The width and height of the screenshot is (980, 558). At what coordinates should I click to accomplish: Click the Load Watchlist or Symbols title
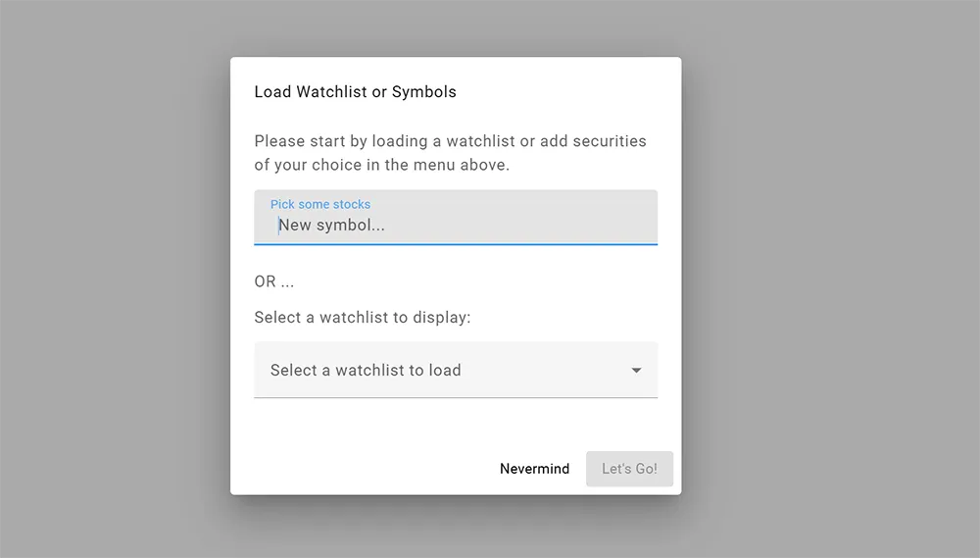click(x=355, y=92)
